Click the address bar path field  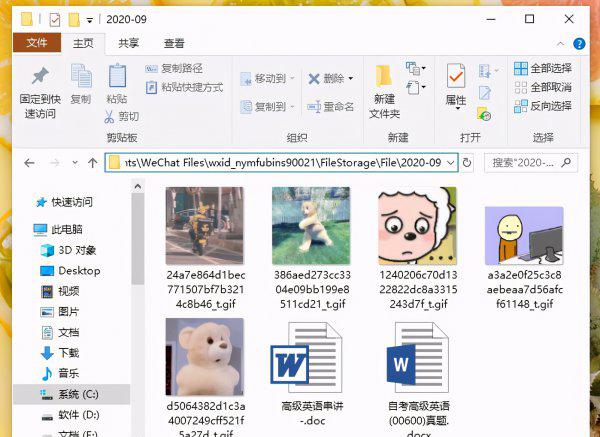(281, 163)
